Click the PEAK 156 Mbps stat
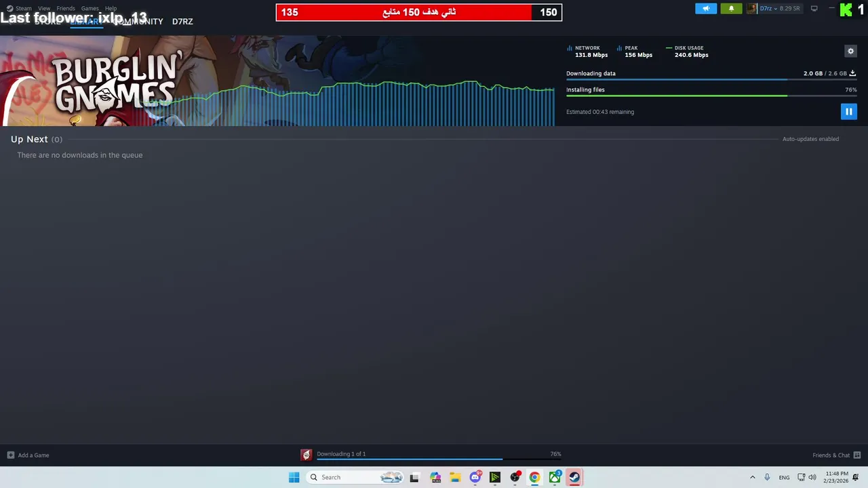 [x=635, y=52]
